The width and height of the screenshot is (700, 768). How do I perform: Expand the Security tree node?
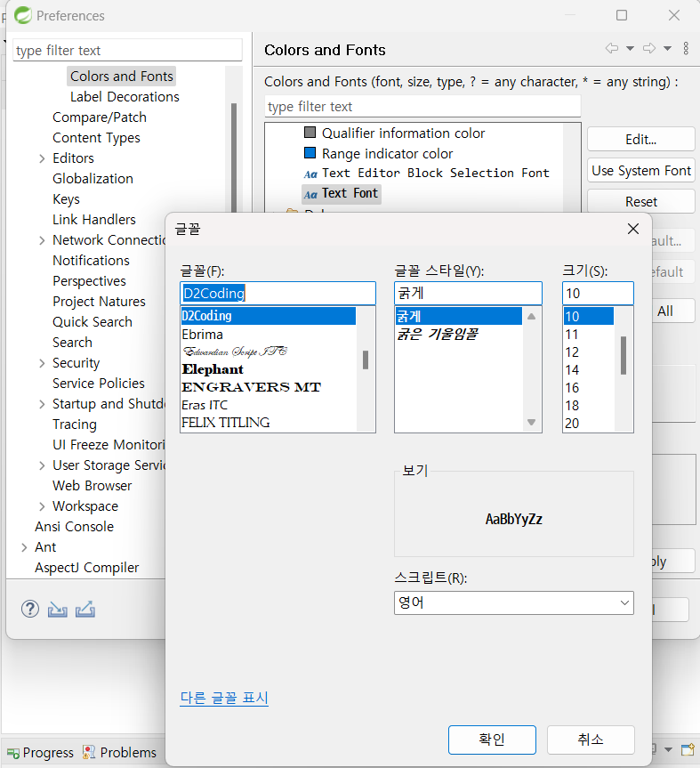point(42,363)
